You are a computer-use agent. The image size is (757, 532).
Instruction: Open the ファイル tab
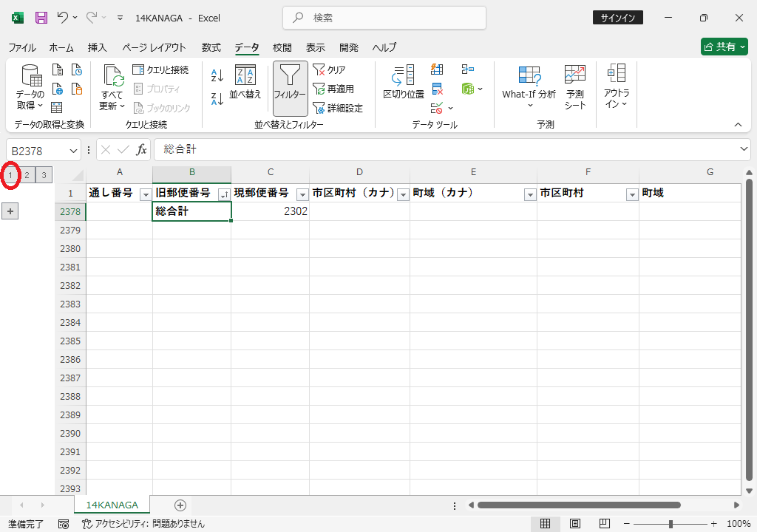pyautogui.click(x=22, y=47)
